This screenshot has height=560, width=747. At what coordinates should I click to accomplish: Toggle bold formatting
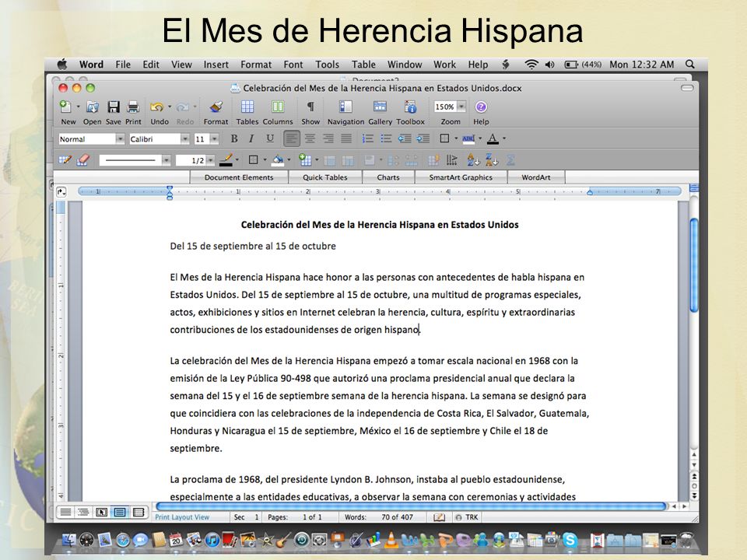point(234,138)
